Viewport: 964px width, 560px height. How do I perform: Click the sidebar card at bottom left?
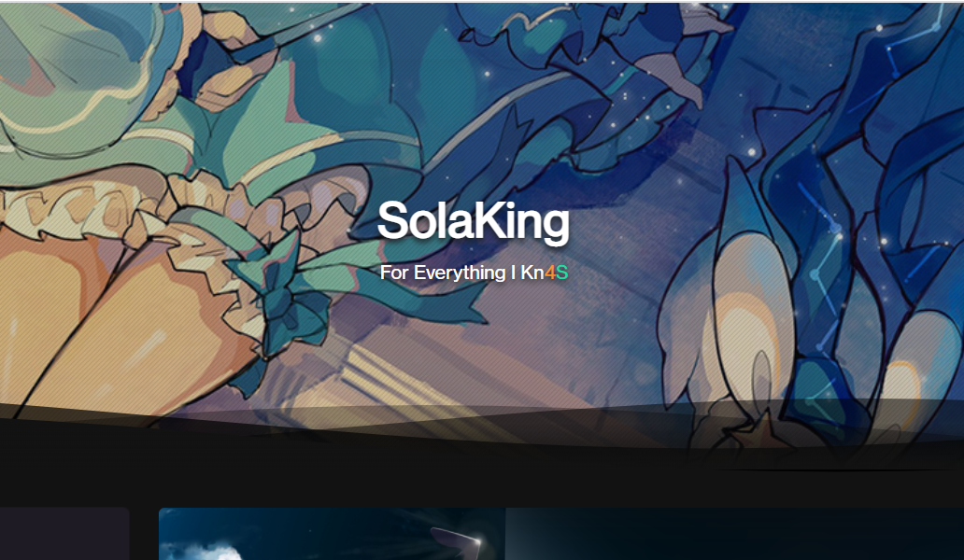coord(64,534)
